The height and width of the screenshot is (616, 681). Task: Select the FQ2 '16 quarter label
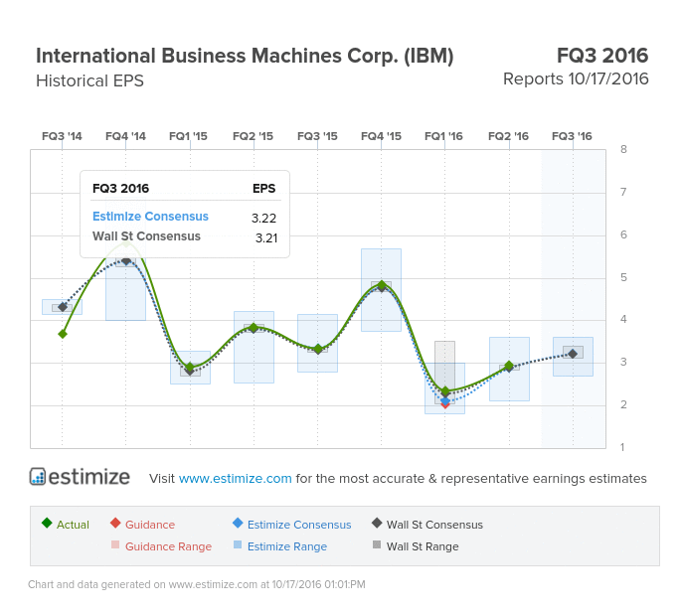coord(508,136)
